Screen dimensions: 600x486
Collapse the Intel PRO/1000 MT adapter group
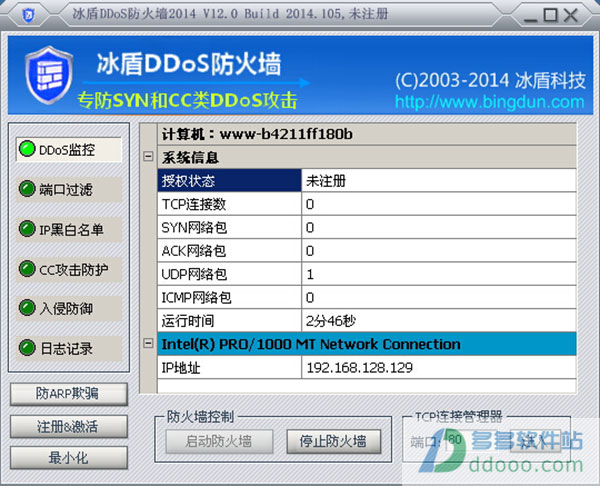[148, 343]
